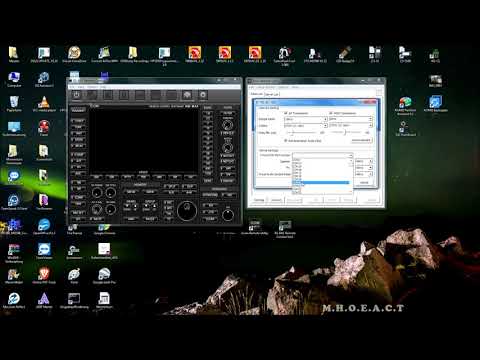Viewport: 480px width, 360px height.
Task: Open the left sample rate dropdown in the dialog
Action: click(x=305, y=119)
